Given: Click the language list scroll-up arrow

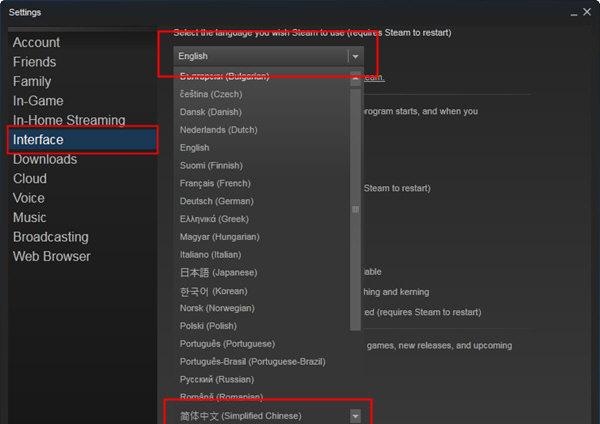Looking at the screenshot, I should [x=355, y=78].
